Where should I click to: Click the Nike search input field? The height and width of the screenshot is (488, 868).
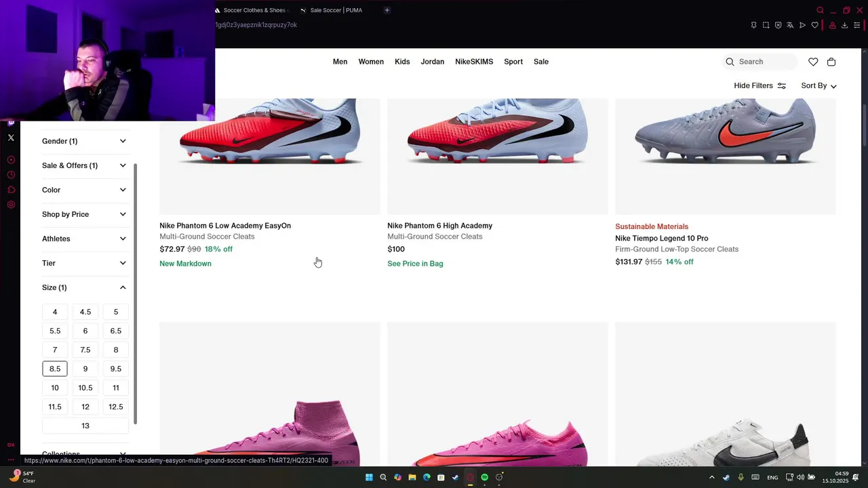(x=759, y=62)
